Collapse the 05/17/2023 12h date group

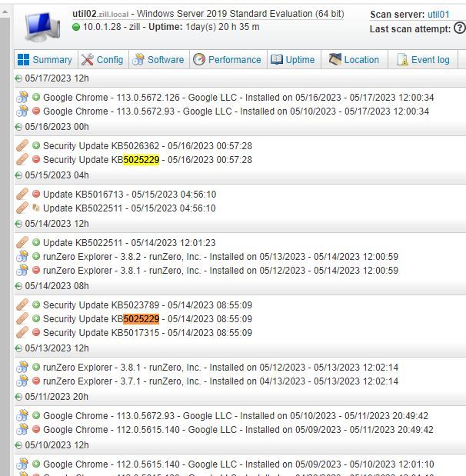[x=18, y=78]
